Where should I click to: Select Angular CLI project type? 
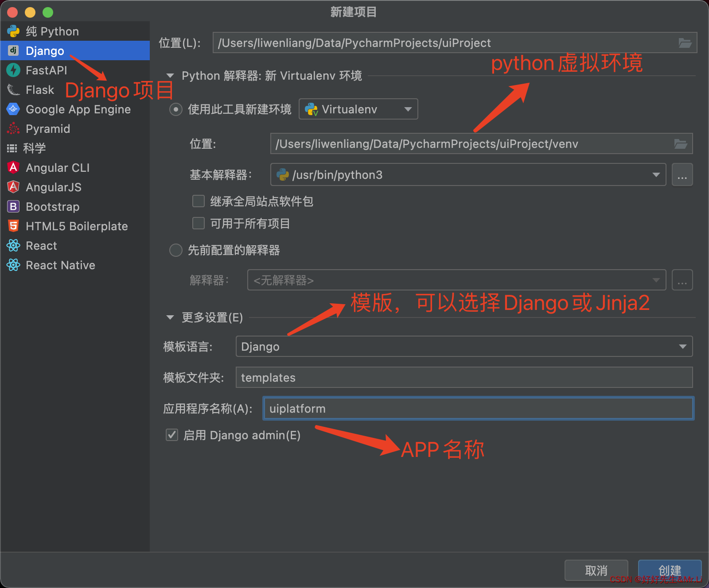(75, 167)
